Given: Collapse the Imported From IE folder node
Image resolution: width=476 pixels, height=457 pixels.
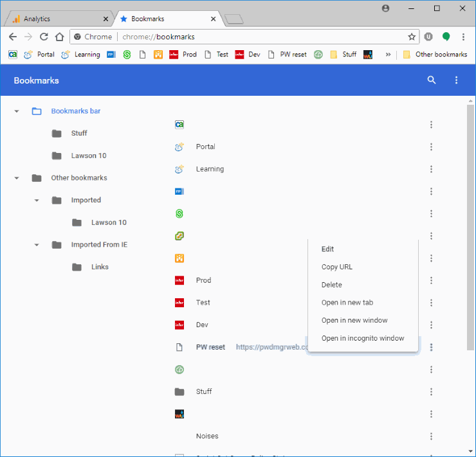Looking at the screenshot, I should coord(37,245).
